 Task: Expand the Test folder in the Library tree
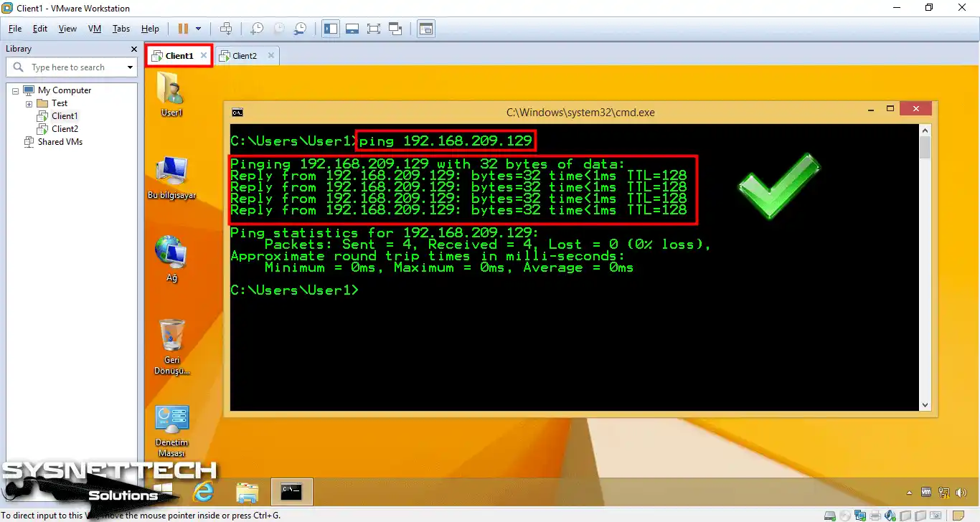click(29, 103)
